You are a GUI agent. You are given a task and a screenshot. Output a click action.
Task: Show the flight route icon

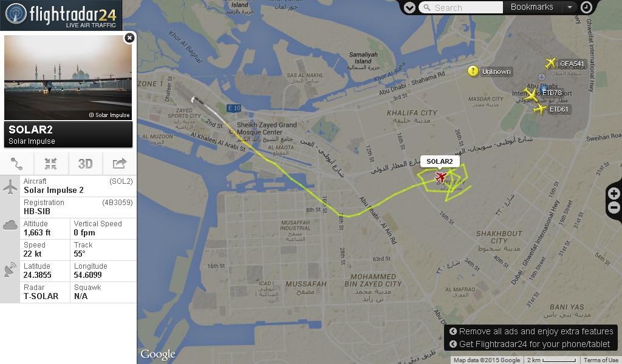pos(16,164)
